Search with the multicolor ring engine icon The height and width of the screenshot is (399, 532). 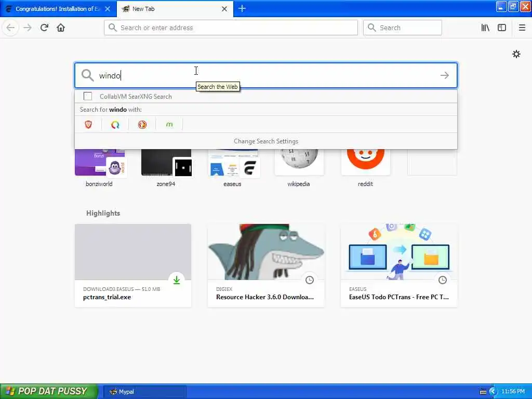click(x=115, y=125)
